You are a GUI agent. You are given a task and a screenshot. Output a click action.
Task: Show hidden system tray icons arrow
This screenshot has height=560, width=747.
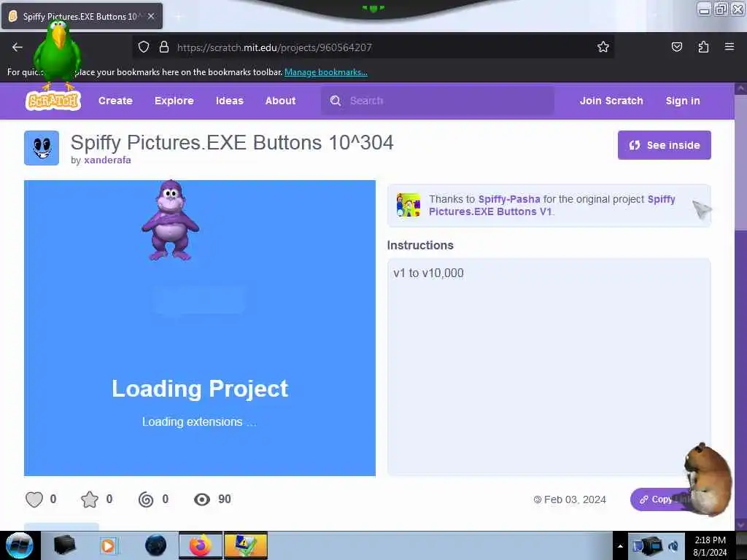(x=620, y=546)
